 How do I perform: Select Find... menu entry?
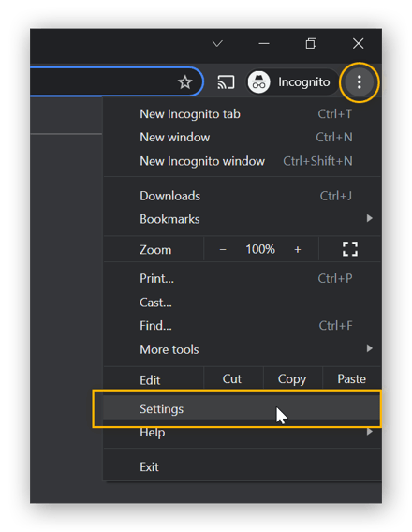click(x=243, y=326)
